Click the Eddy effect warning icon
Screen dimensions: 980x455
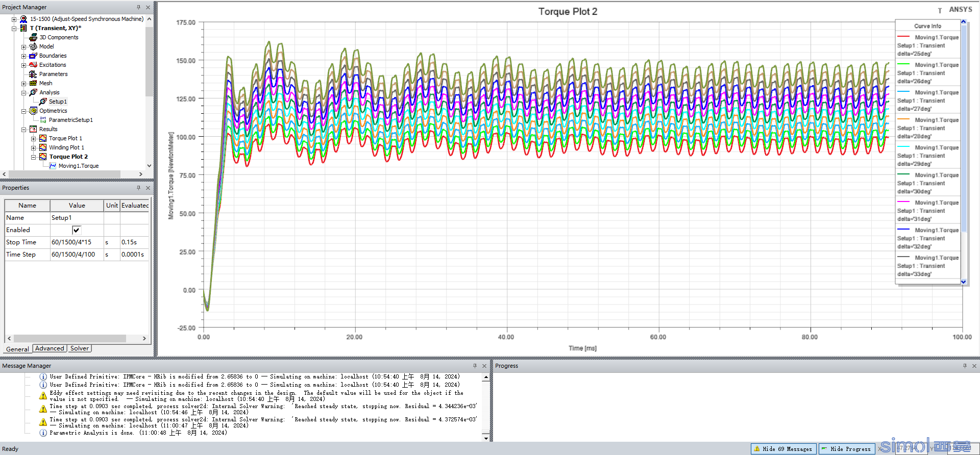43,396
